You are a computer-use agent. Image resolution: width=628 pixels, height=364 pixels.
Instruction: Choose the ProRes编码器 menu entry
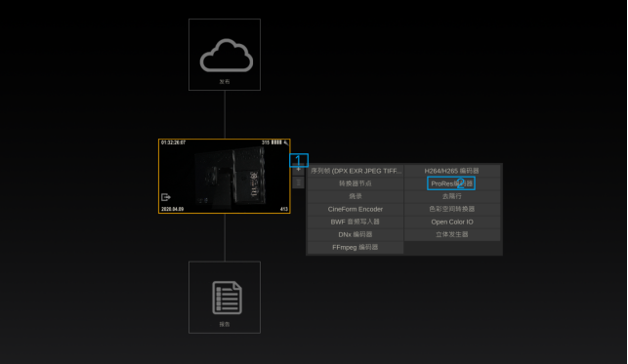tap(452, 183)
